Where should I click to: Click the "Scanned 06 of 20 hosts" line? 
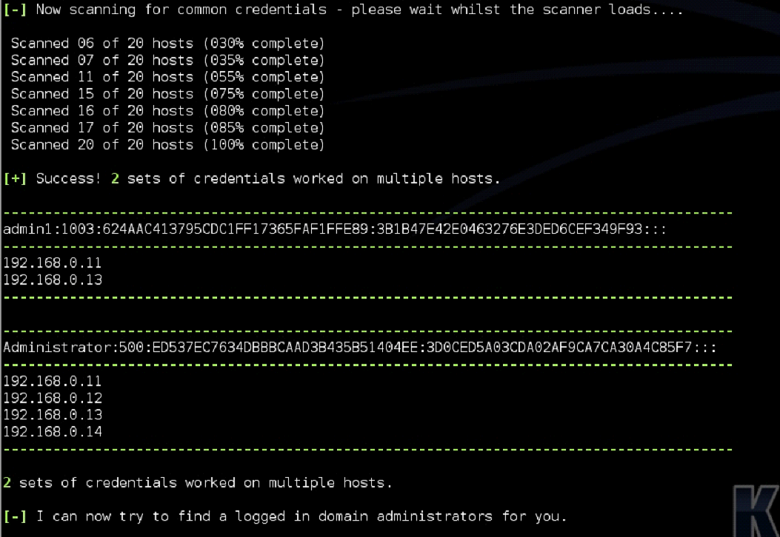click(x=168, y=43)
